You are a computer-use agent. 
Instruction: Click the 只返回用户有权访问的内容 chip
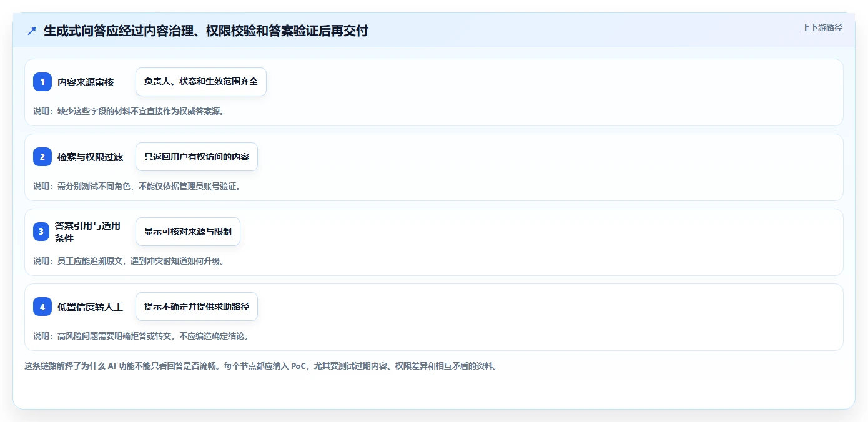(197, 157)
